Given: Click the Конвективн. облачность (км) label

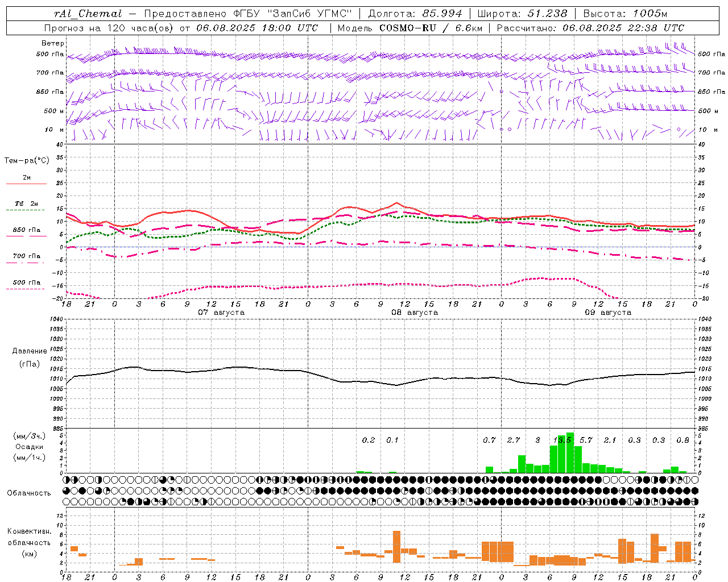Looking at the screenshot, I should (29, 543).
